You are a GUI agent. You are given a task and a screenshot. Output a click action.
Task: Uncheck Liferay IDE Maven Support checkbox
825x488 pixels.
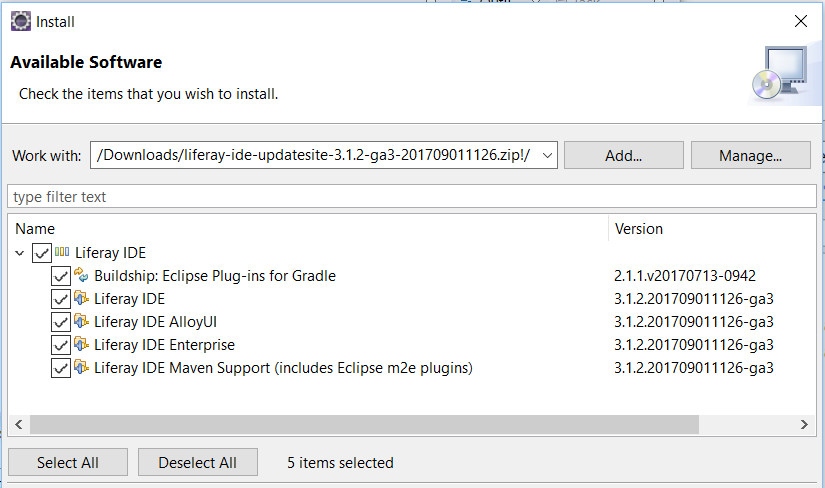click(61, 368)
